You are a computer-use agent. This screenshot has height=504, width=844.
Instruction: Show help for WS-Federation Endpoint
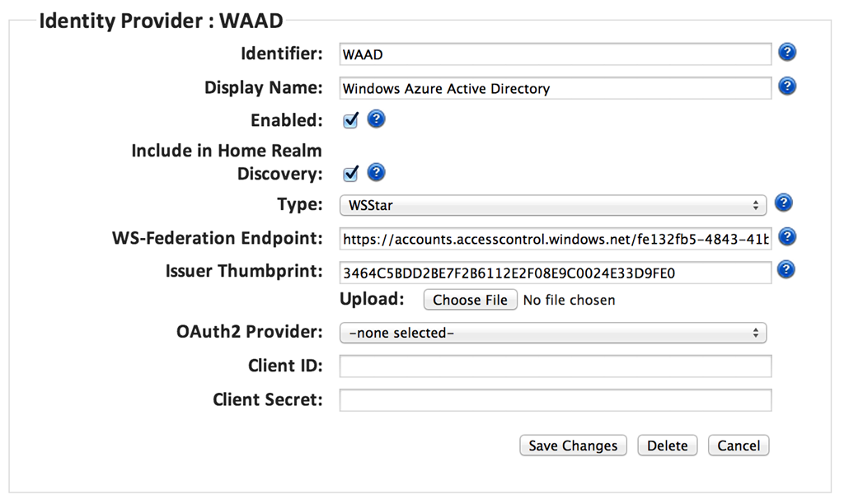click(x=787, y=237)
